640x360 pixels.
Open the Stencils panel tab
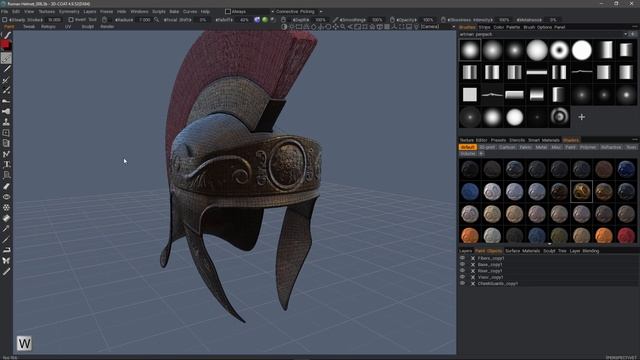(x=517, y=140)
